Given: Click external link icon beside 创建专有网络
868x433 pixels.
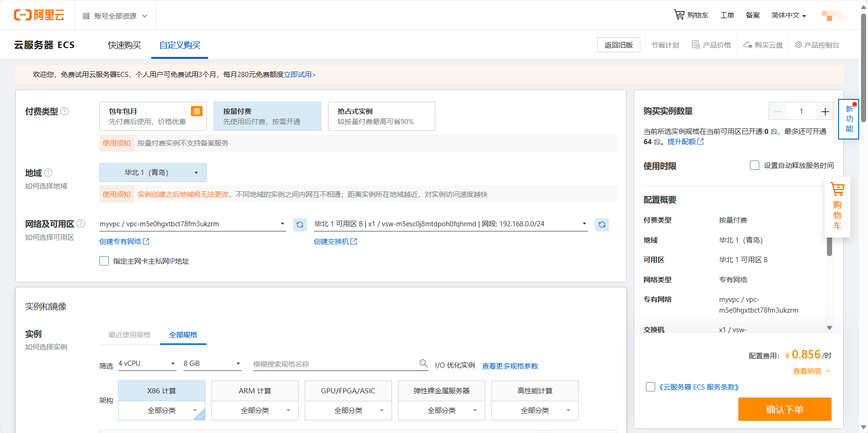Looking at the screenshot, I should [x=146, y=241].
